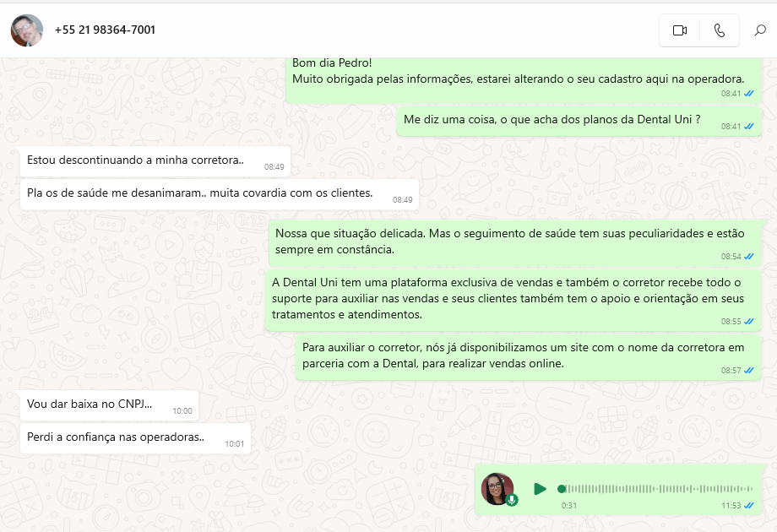777x532 pixels.
Task: Click the sender avatar on the voice message
Action: (x=497, y=488)
